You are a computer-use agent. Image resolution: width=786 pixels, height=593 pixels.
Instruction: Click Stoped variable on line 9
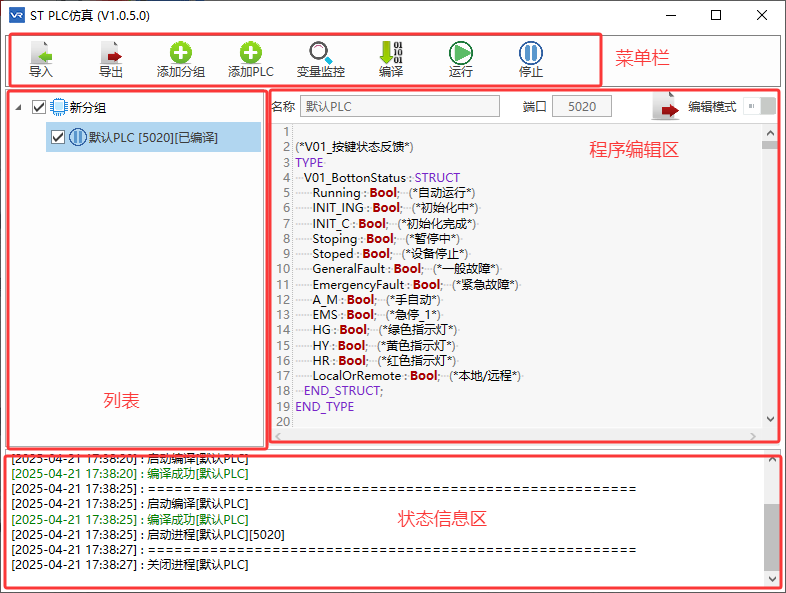click(333, 254)
